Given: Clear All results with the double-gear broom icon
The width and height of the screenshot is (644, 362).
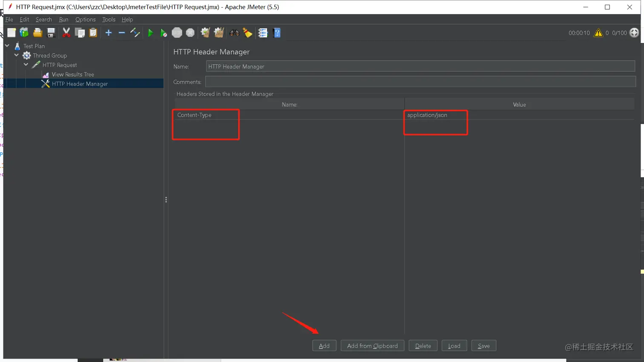Looking at the screenshot, I should (219, 33).
